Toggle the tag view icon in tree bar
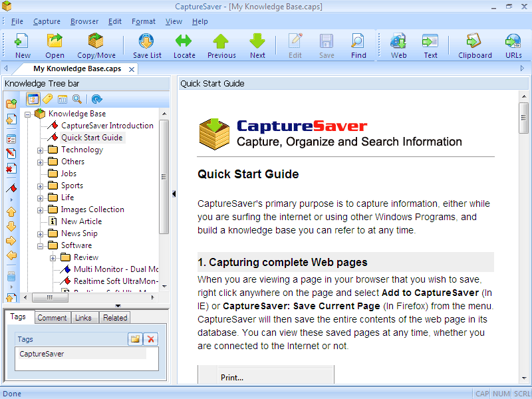Image resolution: width=532 pixels, height=399 pixels. 47,99
